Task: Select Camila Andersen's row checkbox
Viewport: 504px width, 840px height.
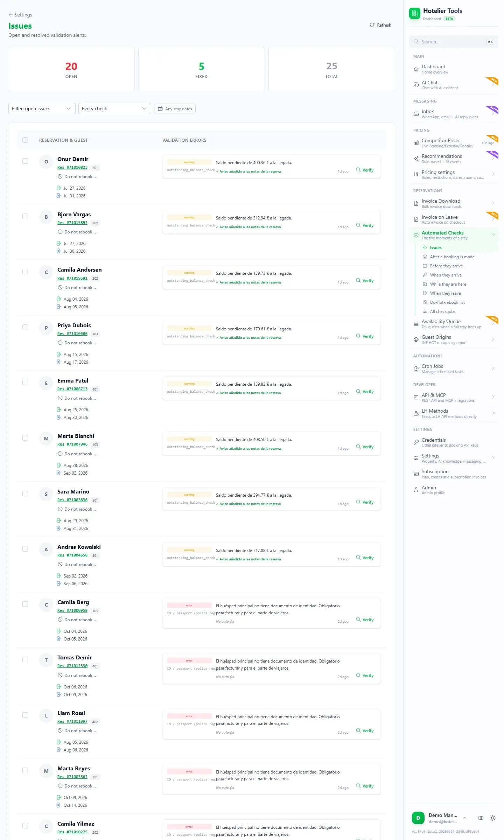Action: coord(25,272)
